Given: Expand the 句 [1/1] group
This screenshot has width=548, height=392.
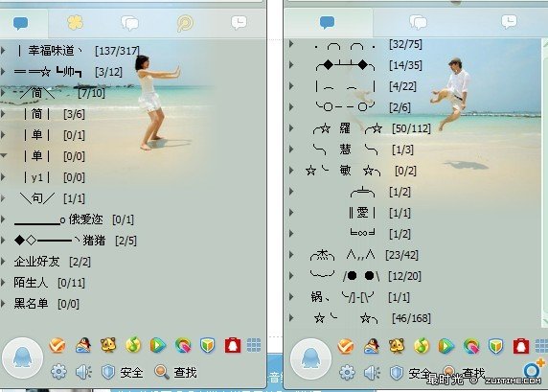Looking at the screenshot, I should [x=3, y=198].
